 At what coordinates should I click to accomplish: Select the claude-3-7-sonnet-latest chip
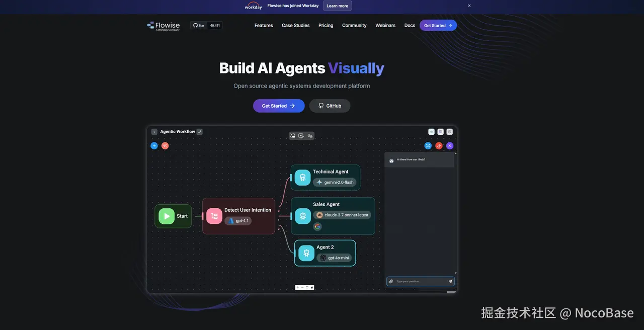(x=342, y=215)
